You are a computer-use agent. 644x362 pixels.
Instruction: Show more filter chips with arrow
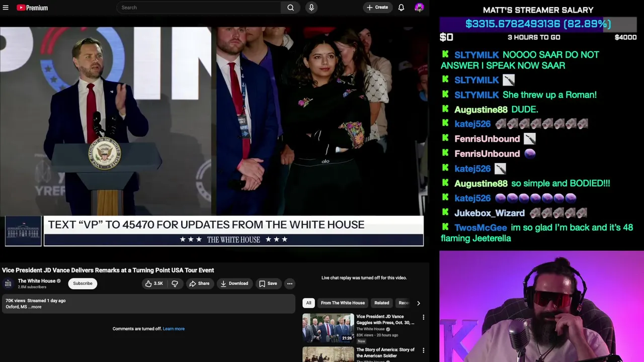[x=418, y=303]
